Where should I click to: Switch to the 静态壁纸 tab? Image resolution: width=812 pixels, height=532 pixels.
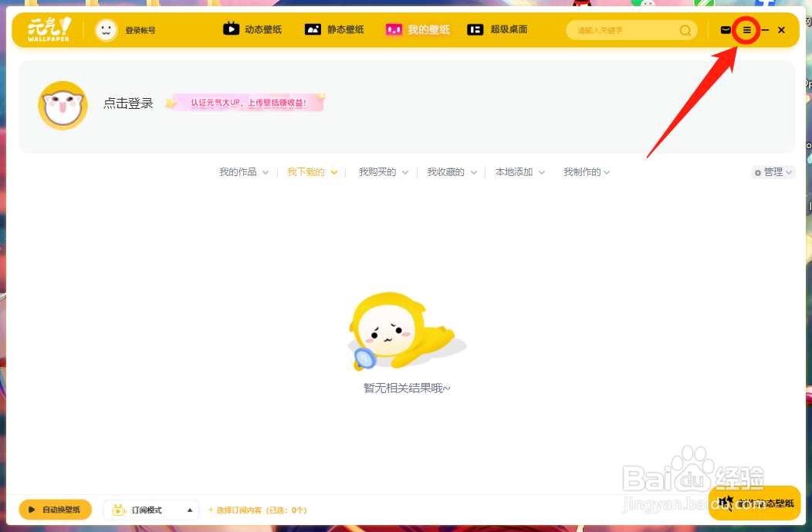click(335, 29)
